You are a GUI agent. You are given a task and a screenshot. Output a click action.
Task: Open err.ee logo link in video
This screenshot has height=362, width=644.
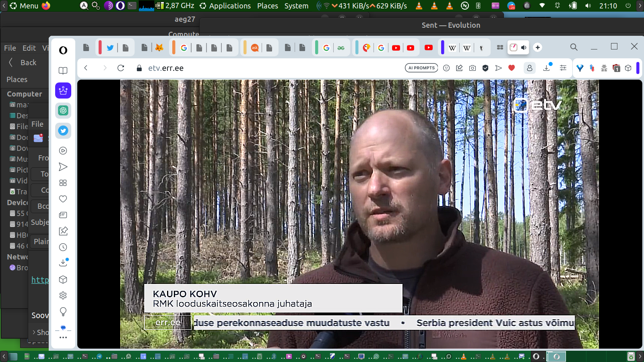(x=168, y=323)
